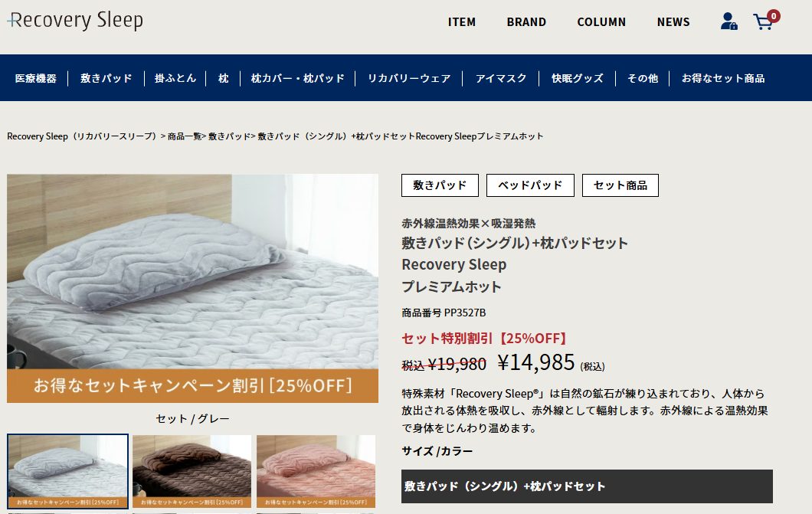This screenshot has height=514, width=812.
Task: Click the ベッドパッド tag button
Action: (x=530, y=185)
